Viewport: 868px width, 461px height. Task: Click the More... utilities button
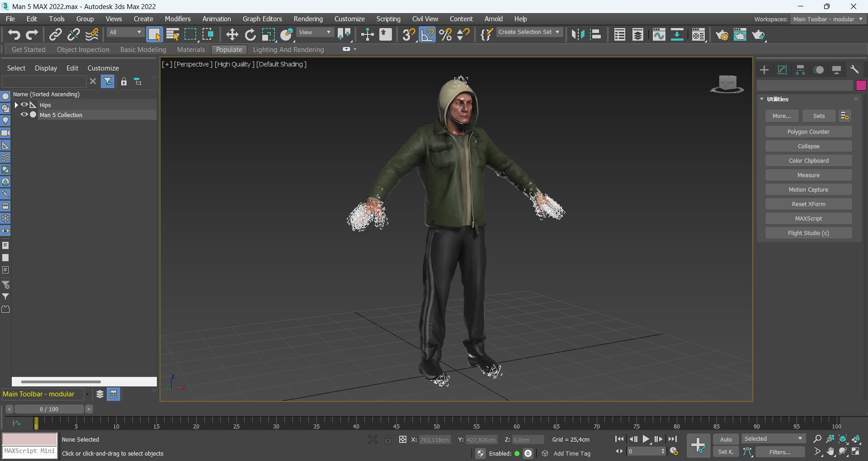tap(782, 116)
